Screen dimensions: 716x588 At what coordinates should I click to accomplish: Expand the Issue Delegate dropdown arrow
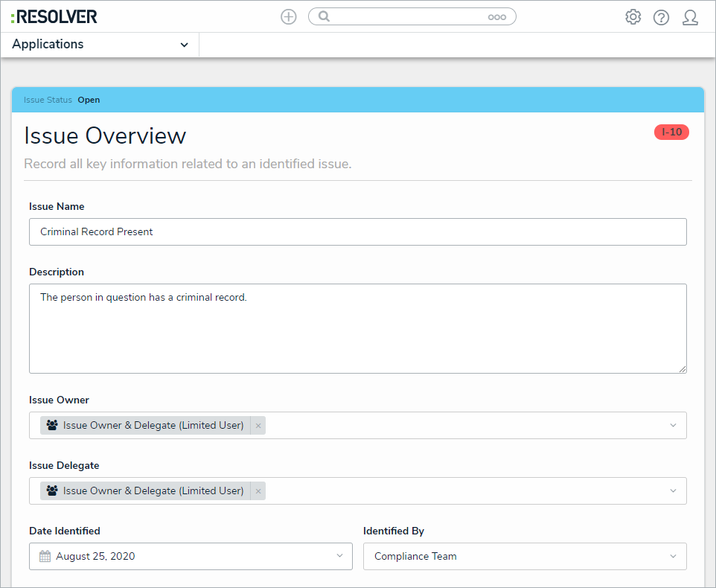coord(673,491)
